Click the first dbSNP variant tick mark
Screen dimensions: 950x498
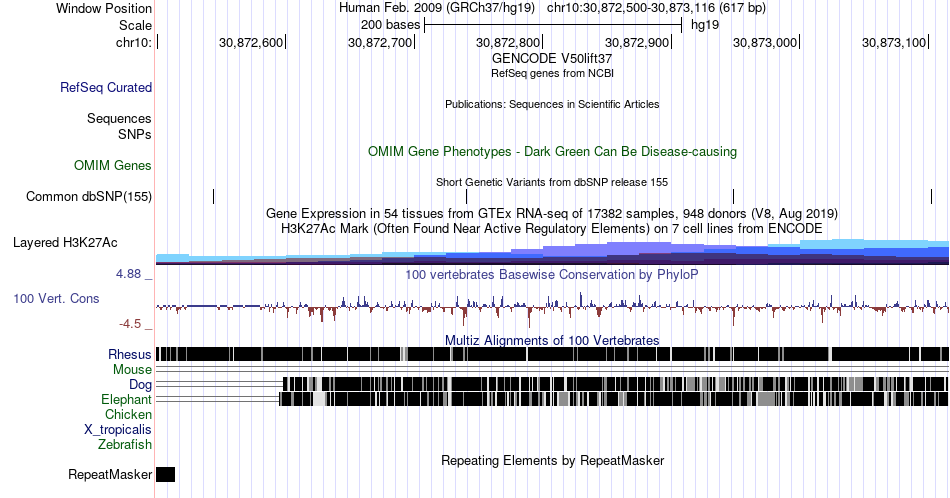pyautogui.click(x=214, y=196)
